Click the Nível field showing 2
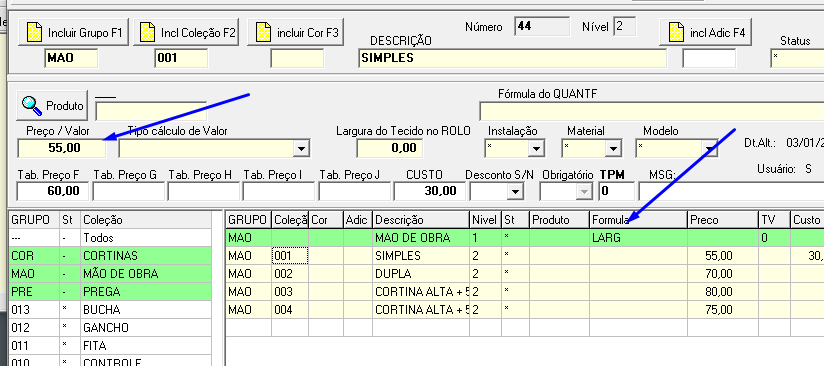Viewport: 824px width, 366px height. click(x=624, y=26)
